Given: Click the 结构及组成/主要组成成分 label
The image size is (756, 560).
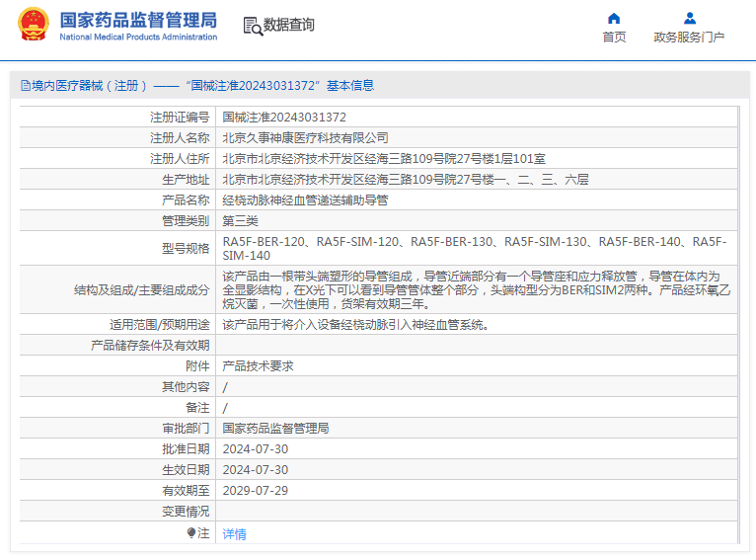Looking at the screenshot, I should (142, 290).
